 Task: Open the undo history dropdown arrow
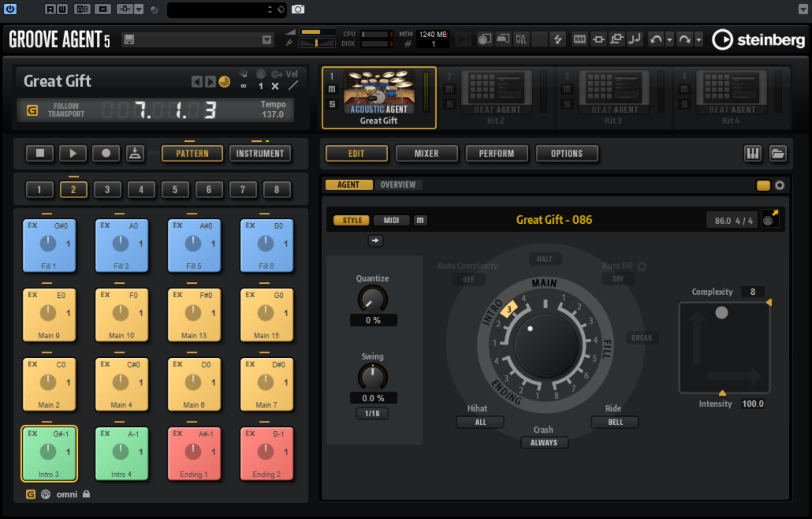[x=669, y=40]
